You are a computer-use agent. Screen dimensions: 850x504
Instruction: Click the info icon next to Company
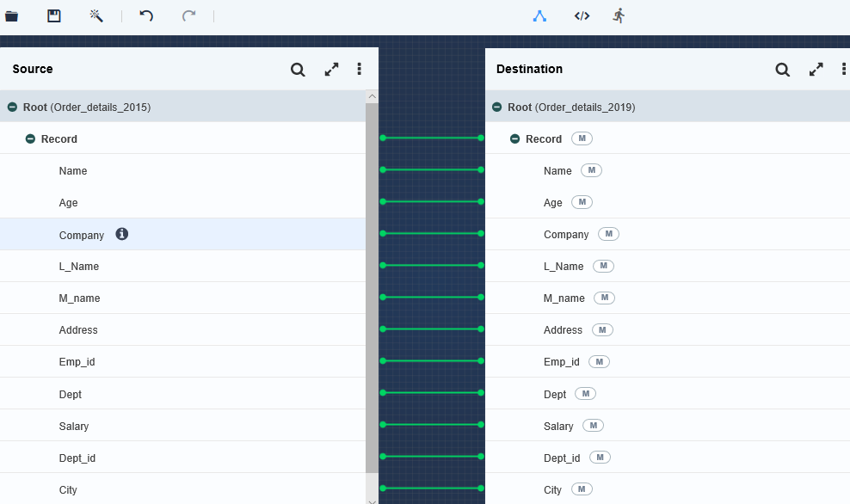[x=122, y=234]
